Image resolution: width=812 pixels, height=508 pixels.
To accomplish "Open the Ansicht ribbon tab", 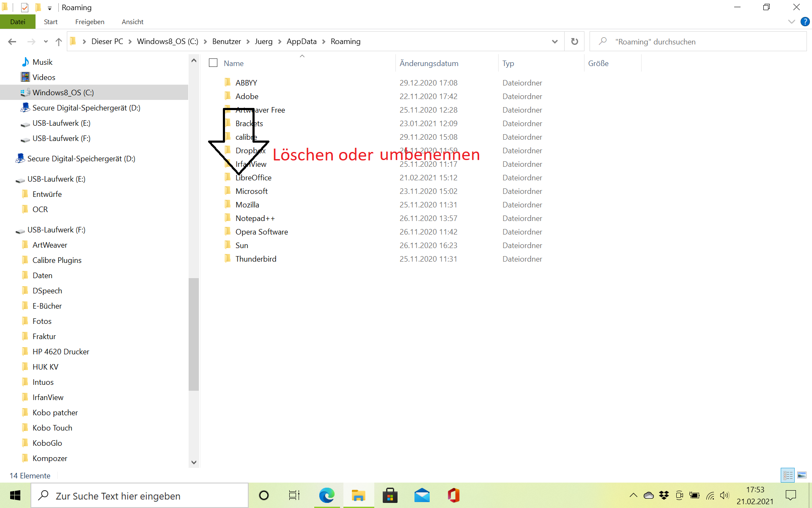I will pos(132,22).
